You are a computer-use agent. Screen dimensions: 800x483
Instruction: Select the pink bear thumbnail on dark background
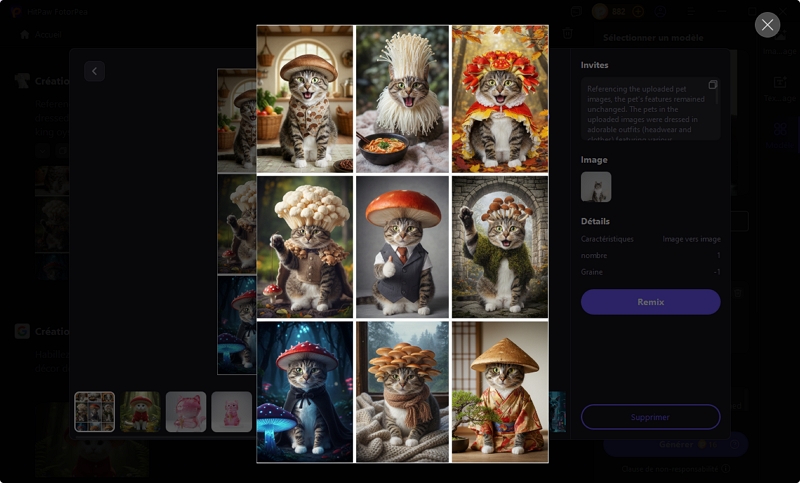click(x=186, y=412)
